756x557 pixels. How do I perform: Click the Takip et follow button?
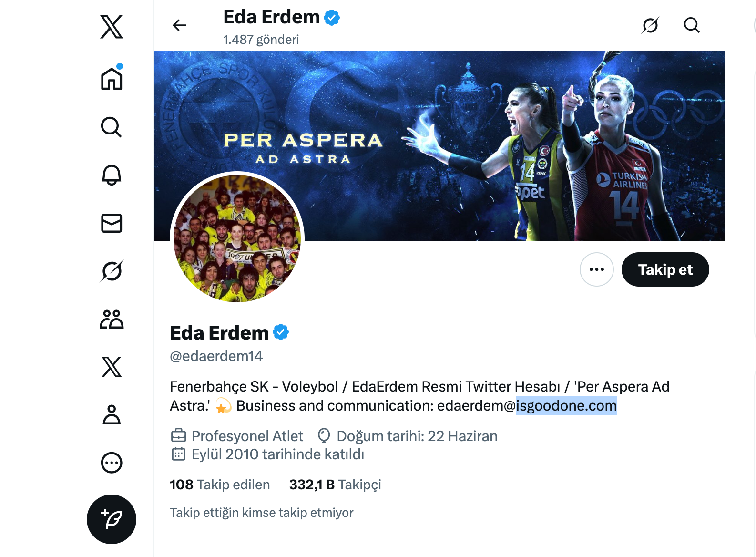coord(665,269)
